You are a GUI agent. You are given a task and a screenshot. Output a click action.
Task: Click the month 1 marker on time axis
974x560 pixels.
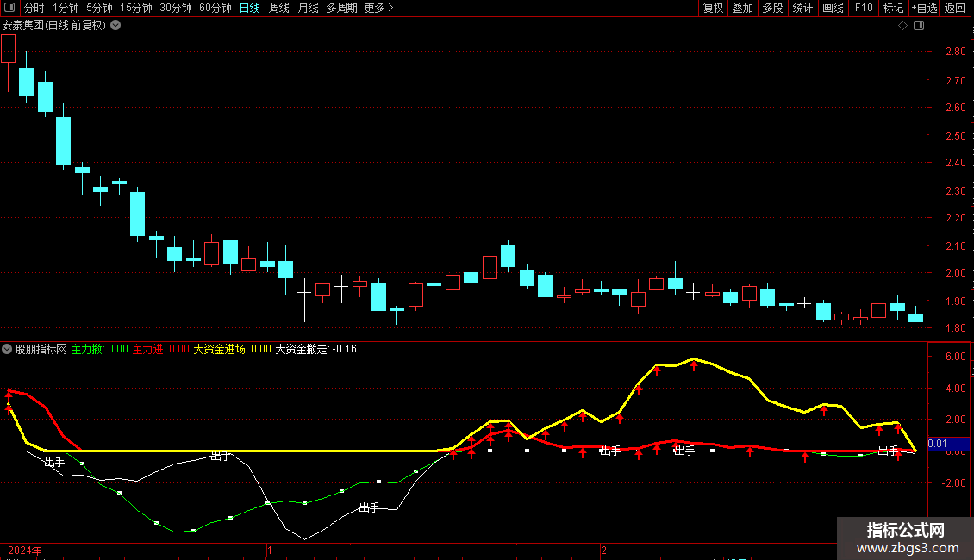(x=270, y=550)
